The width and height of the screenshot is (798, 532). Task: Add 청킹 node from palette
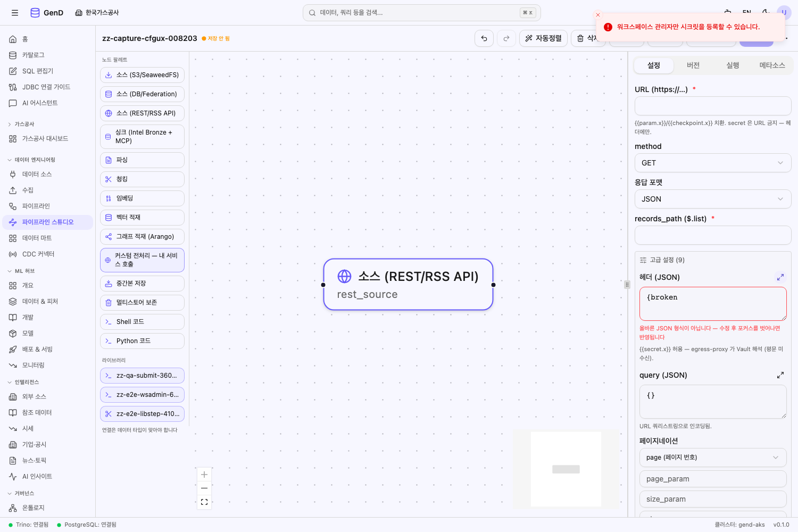(142, 179)
